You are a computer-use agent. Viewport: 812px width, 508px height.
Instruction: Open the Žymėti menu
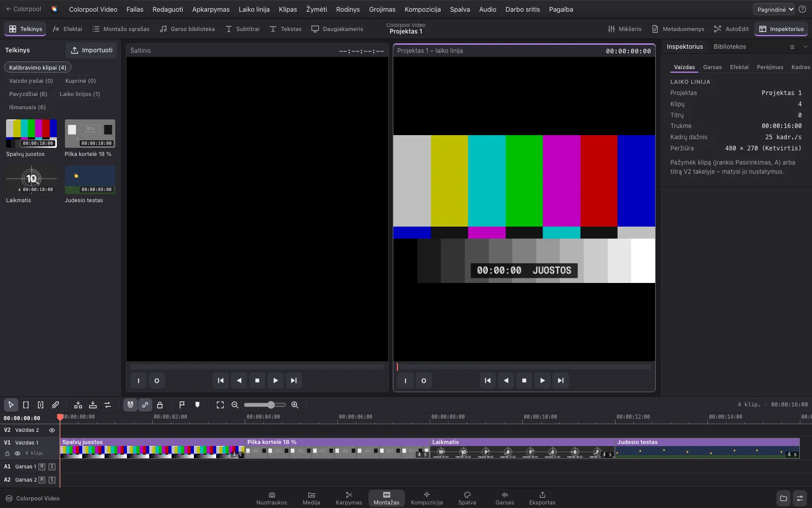(x=317, y=9)
